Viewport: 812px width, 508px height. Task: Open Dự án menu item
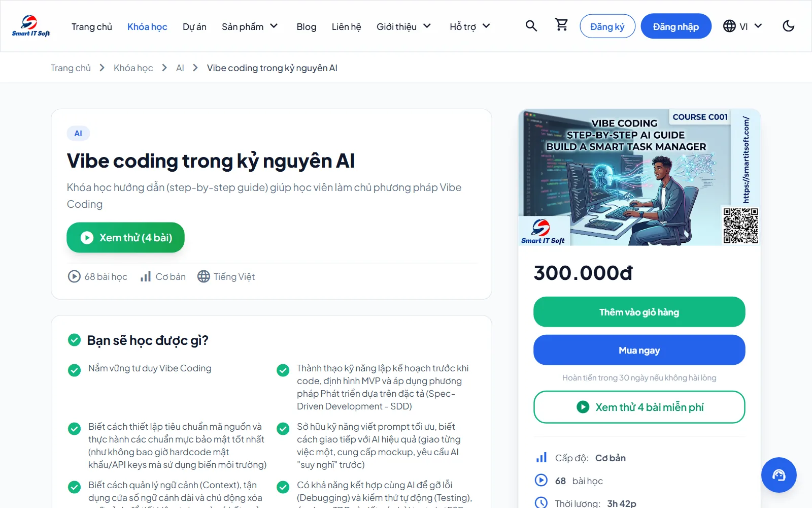[x=194, y=26]
